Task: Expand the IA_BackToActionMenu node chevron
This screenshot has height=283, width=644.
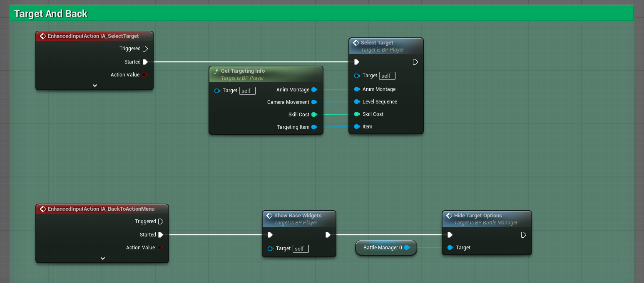Action: pos(102,258)
